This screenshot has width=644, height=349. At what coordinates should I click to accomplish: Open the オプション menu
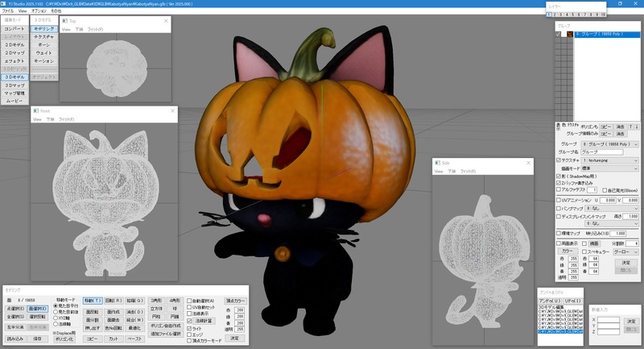pos(39,11)
